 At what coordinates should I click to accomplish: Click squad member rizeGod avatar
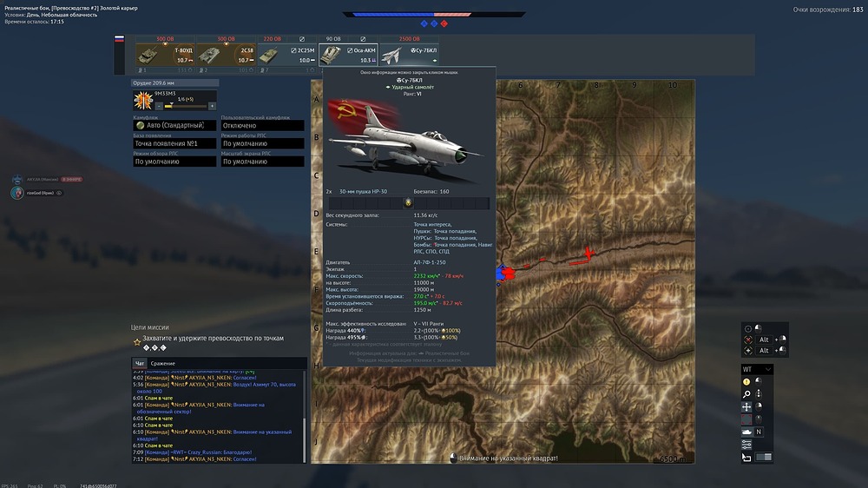[x=17, y=193]
